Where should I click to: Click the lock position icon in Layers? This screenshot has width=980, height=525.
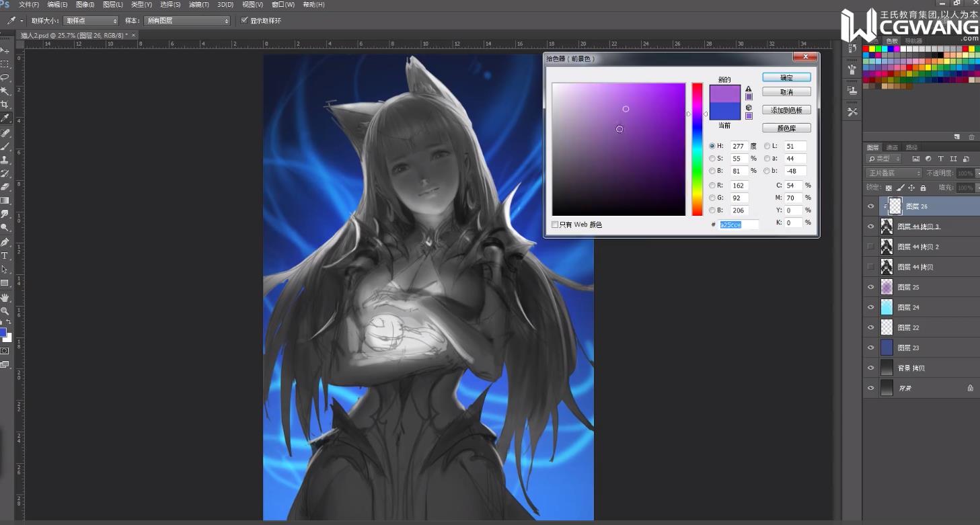911,188
